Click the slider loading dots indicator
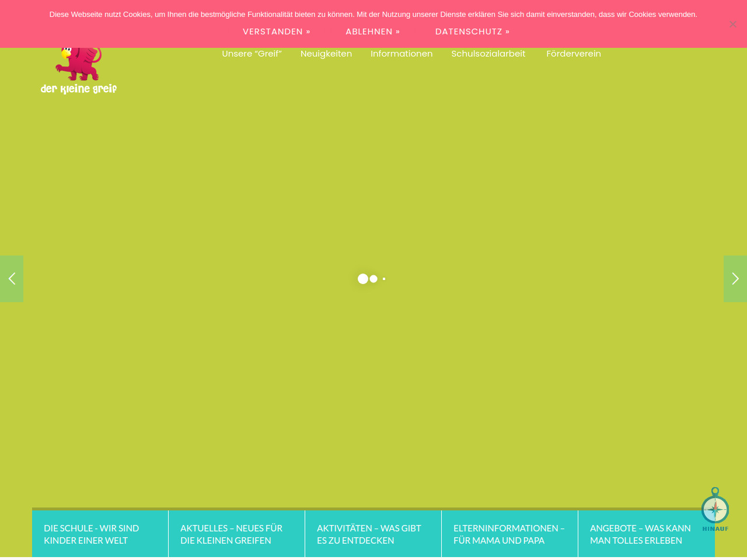The image size is (747, 560). tap(371, 279)
